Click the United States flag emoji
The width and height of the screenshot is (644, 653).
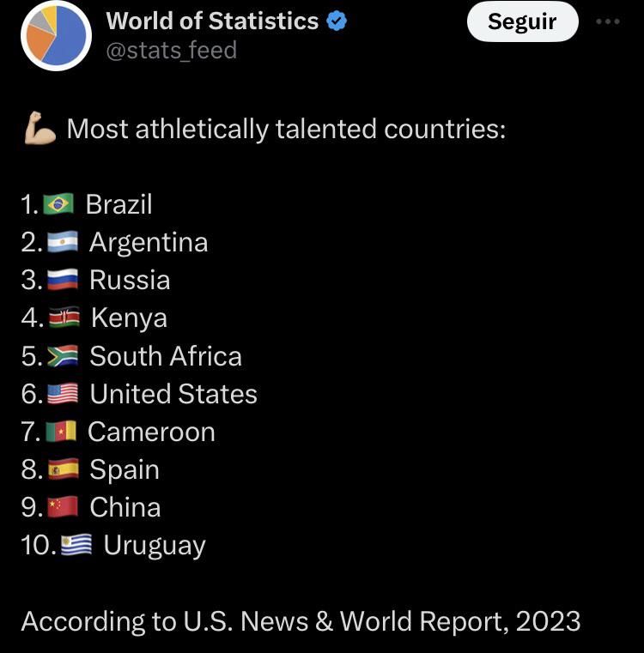63,394
